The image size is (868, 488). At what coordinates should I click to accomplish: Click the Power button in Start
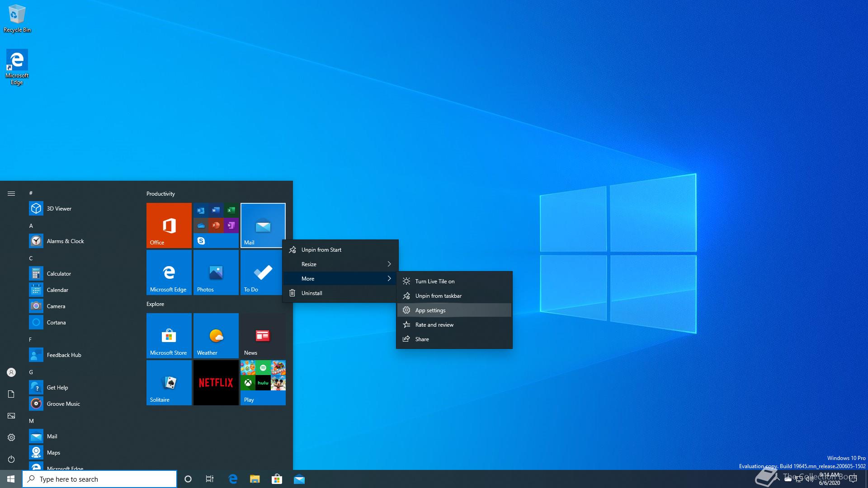pos(11,459)
